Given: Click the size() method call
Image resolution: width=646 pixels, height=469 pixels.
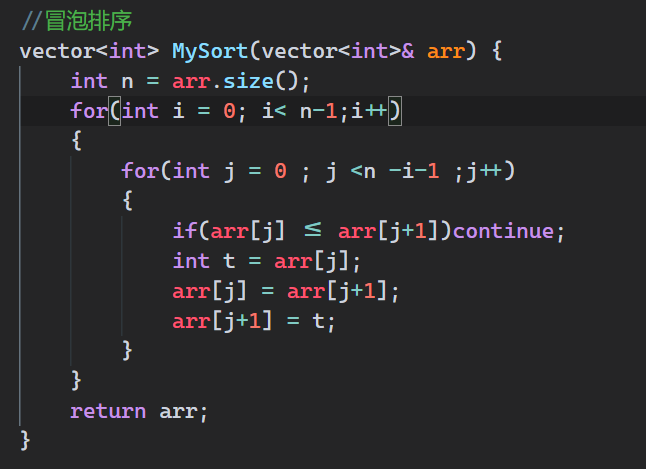Looking at the screenshot, I should 267,80.
